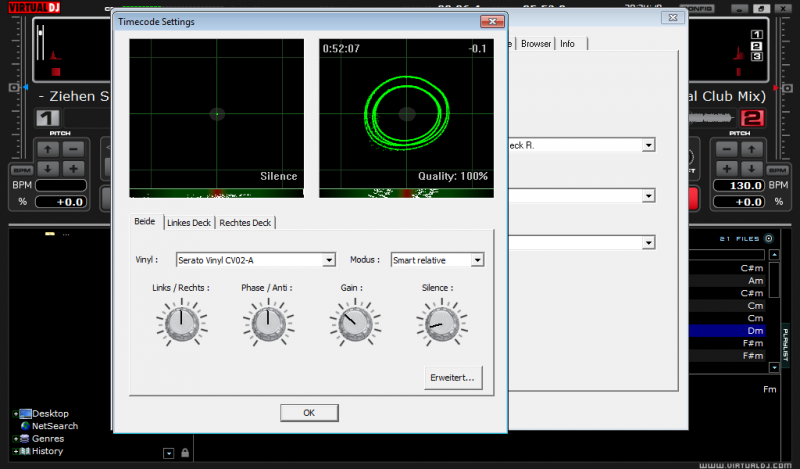The height and width of the screenshot is (469, 800).
Task: Click the VirtualDJ logo
Action: pos(34,7)
